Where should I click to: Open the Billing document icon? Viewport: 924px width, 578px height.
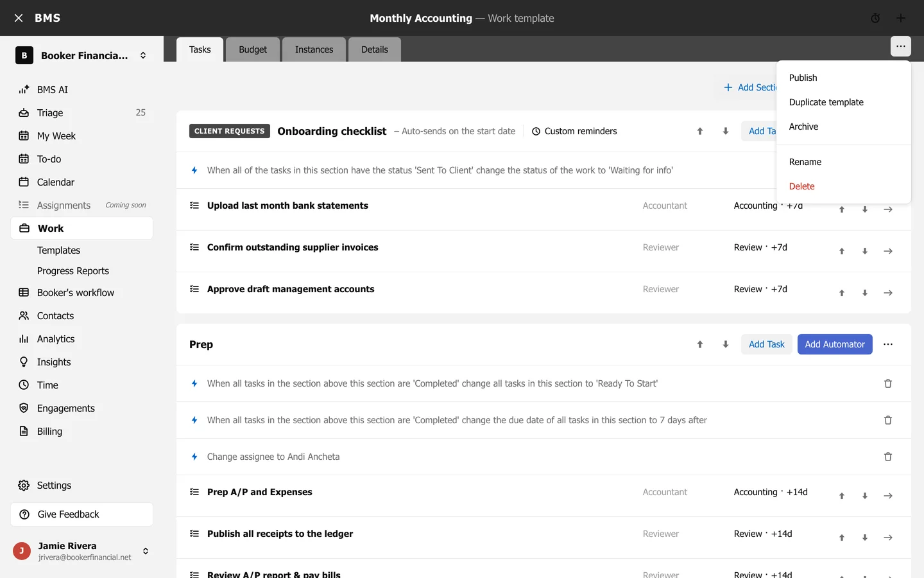pyautogui.click(x=24, y=431)
